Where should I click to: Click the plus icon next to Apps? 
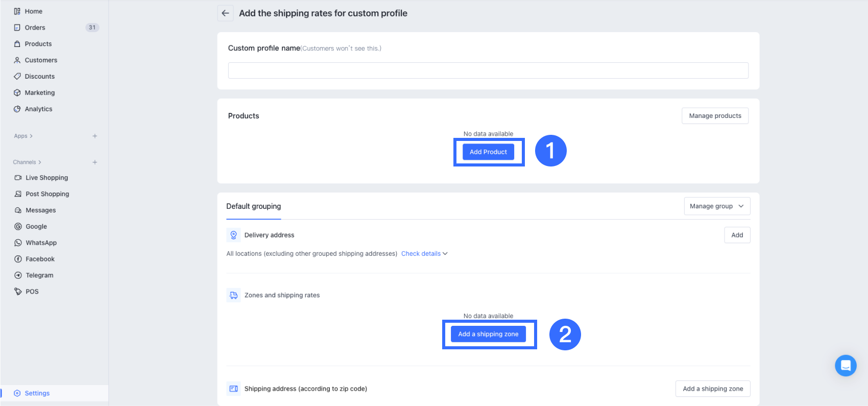(94, 136)
